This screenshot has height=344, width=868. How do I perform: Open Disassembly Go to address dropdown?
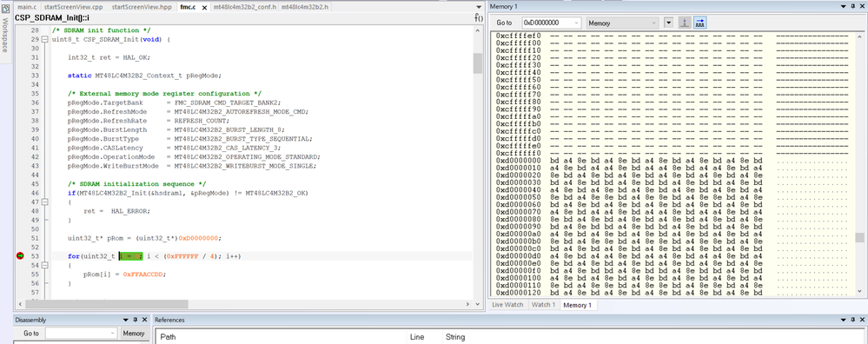pos(112,333)
